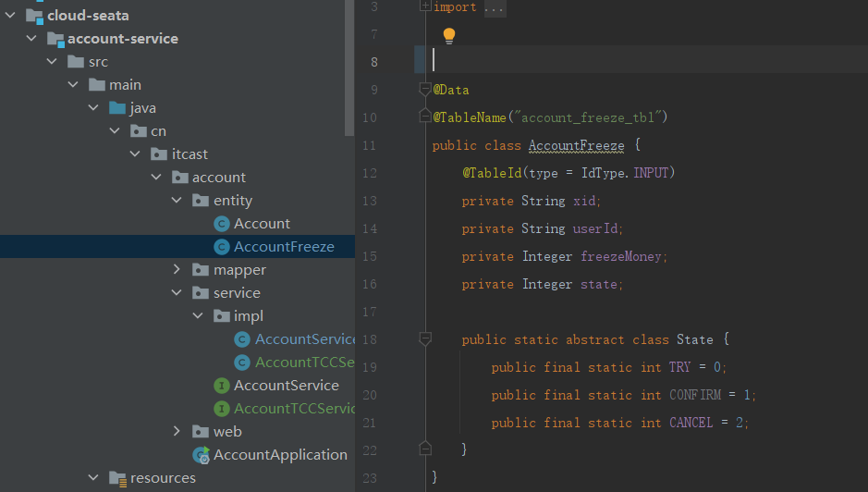The width and height of the screenshot is (868, 492).
Task: Click the mapper package icon
Action: click(201, 270)
